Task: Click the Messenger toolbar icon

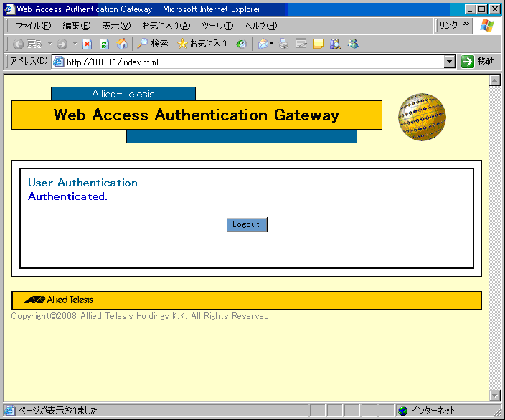Action: pyautogui.click(x=353, y=44)
